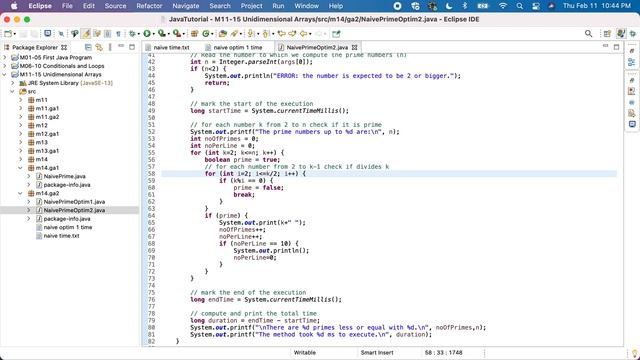Open the New wizard dropdown arrow
The image size is (640, 360).
(x=15, y=34)
